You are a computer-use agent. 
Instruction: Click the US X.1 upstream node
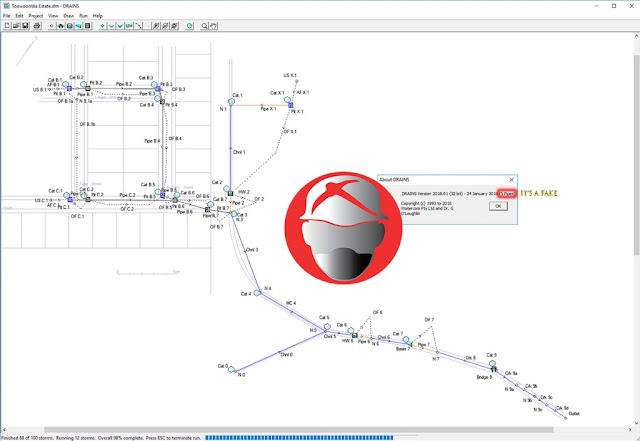click(297, 81)
